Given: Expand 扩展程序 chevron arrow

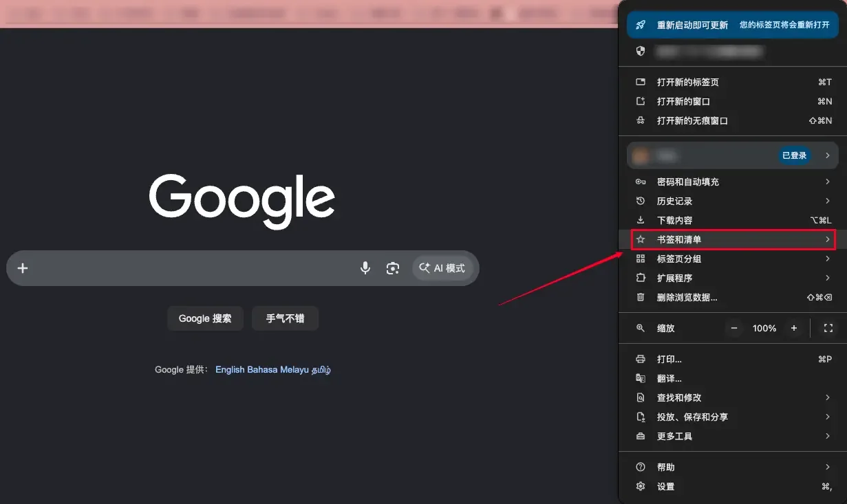Looking at the screenshot, I should tap(828, 278).
